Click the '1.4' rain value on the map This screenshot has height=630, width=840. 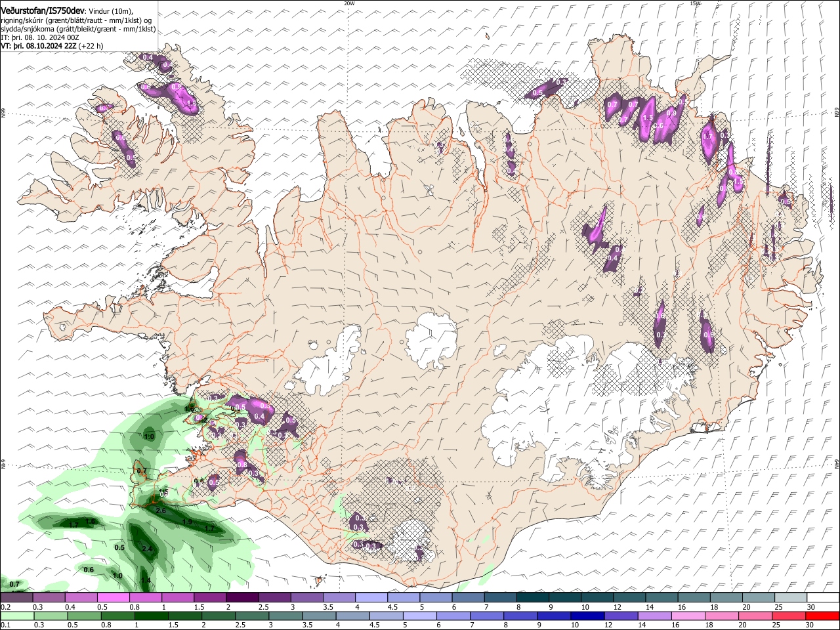(146, 580)
